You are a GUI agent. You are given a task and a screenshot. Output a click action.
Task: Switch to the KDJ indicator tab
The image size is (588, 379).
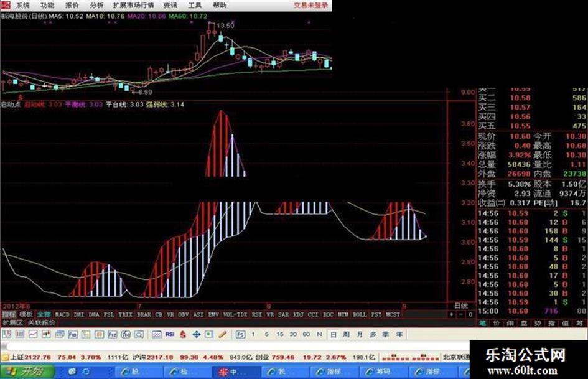click(299, 314)
